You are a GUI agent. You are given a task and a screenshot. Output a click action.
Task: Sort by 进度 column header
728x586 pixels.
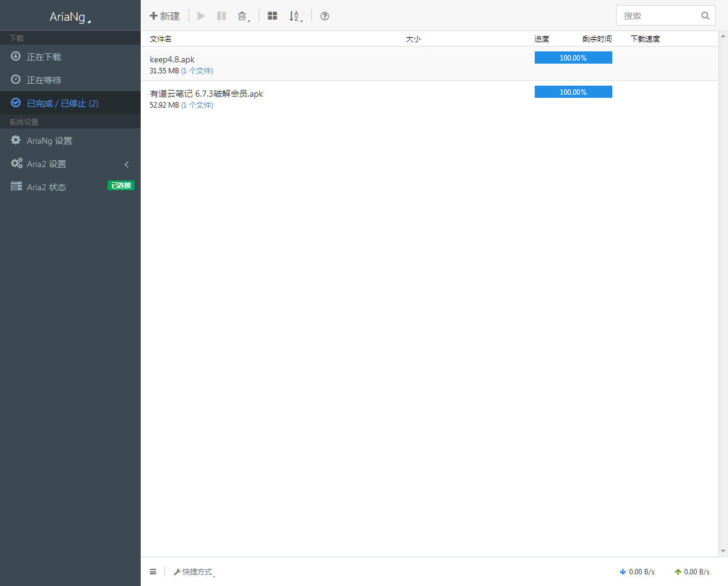542,39
